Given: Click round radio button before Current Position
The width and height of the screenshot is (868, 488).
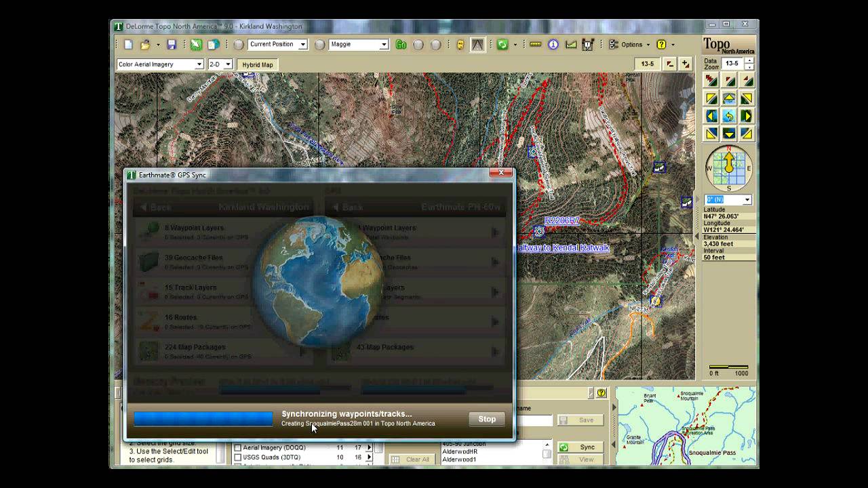Looking at the screenshot, I should click(239, 45).
